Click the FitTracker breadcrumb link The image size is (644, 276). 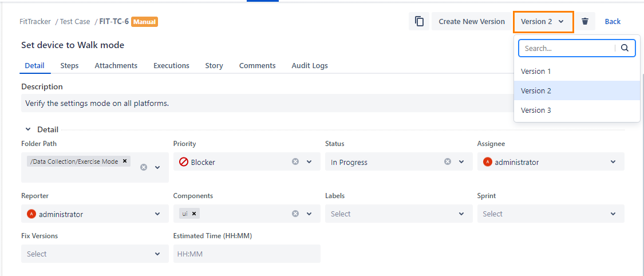[35, 21]
